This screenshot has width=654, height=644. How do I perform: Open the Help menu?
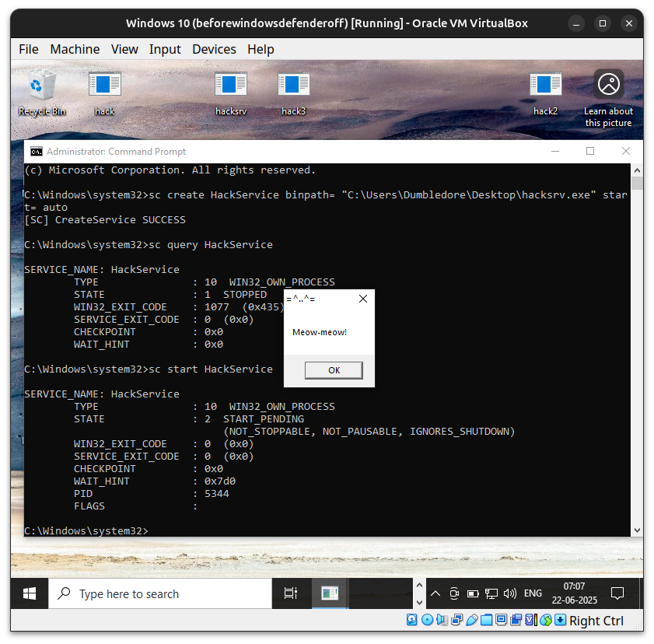click(x=261, y=49)
